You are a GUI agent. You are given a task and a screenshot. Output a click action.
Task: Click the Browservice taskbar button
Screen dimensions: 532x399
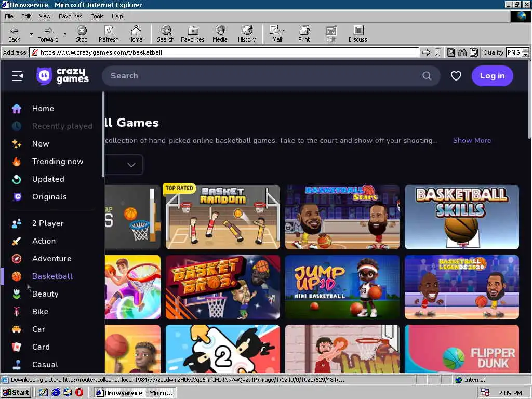pyautogui.click(x=135, y=393)
